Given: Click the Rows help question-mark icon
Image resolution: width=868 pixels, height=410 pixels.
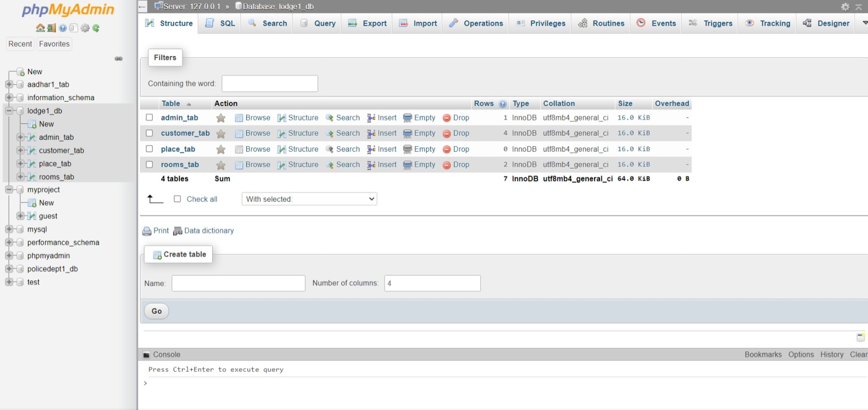Looking at the screenshot, I should click(x=503, y=104).
